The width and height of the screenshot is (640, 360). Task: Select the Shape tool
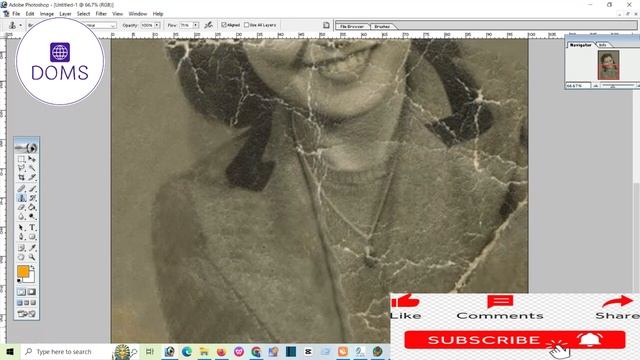tap(32, 237)
